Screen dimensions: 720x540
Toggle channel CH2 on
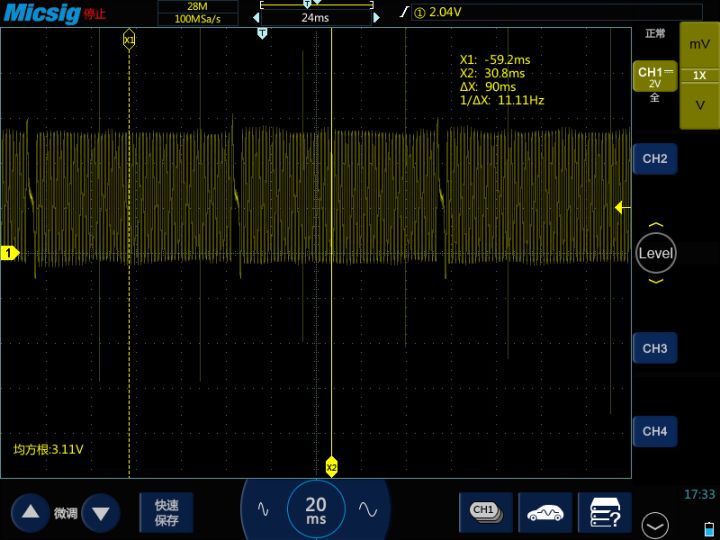(655, 159)
